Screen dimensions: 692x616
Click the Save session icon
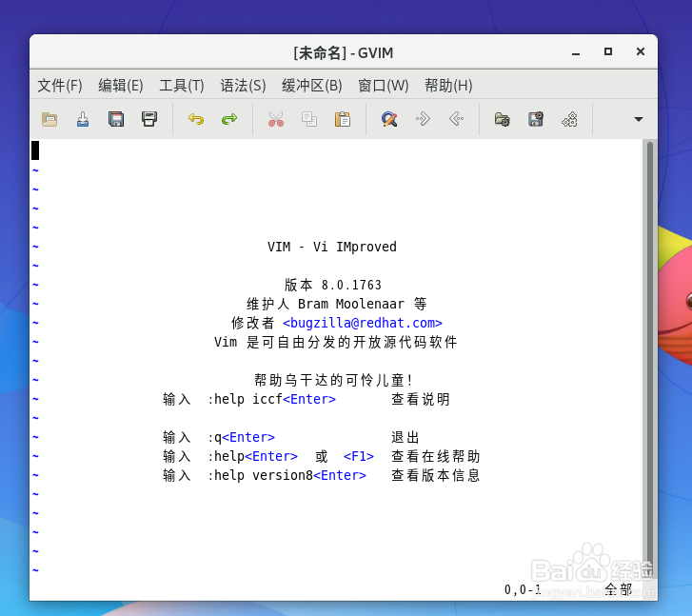(x=536, y=119)
